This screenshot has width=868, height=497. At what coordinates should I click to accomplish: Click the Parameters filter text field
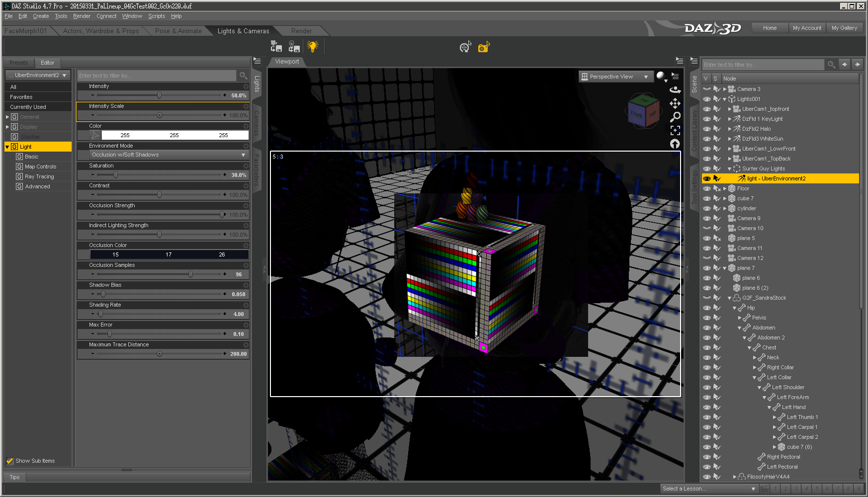pos(157,76)
